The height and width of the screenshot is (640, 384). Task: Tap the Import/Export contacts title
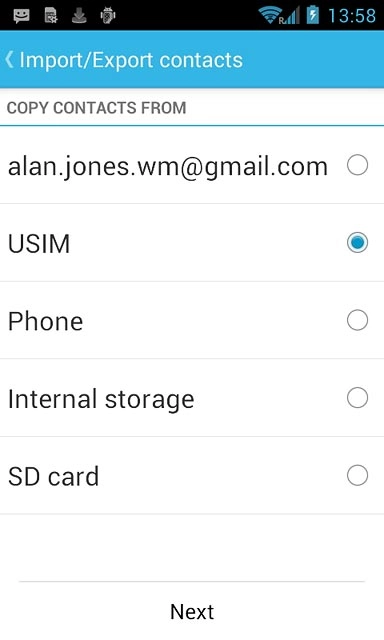(131, 60)
